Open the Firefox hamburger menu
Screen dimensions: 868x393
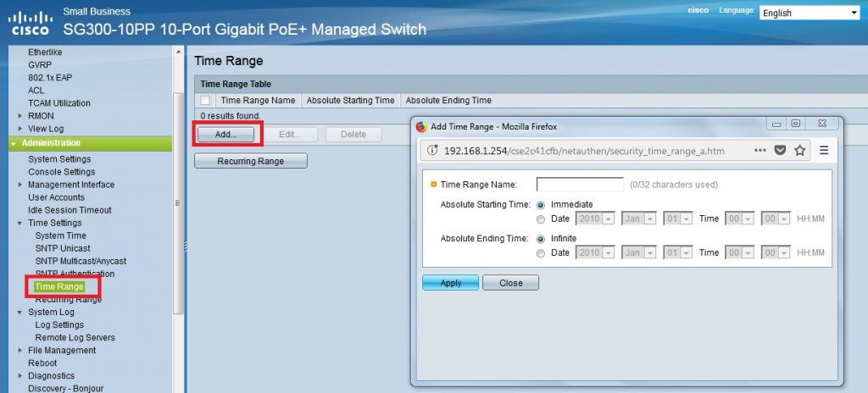coord(824,150)
